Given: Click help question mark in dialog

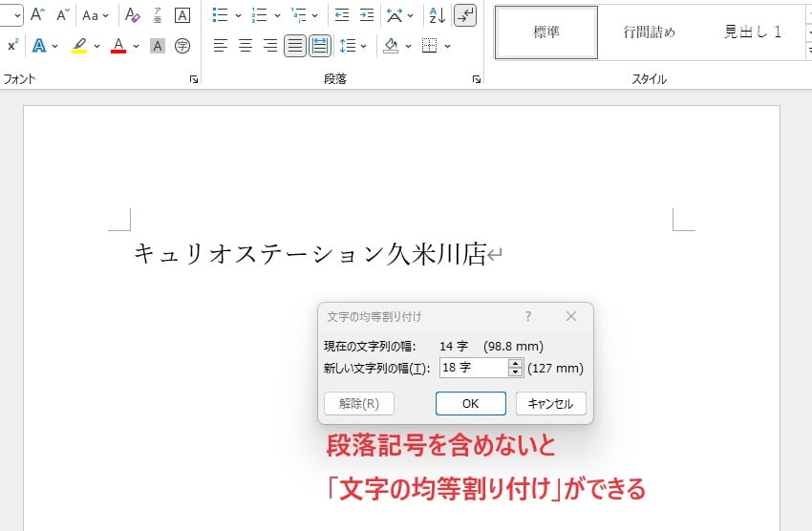Looking at the screenshot, I should [x=527, y=316].
